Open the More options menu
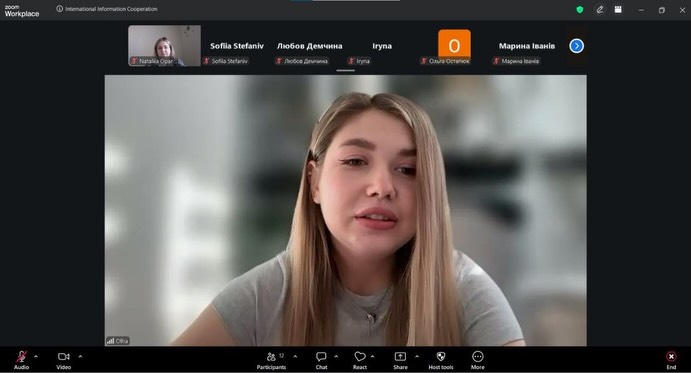691x373 pixels. [x=478, y=360]
